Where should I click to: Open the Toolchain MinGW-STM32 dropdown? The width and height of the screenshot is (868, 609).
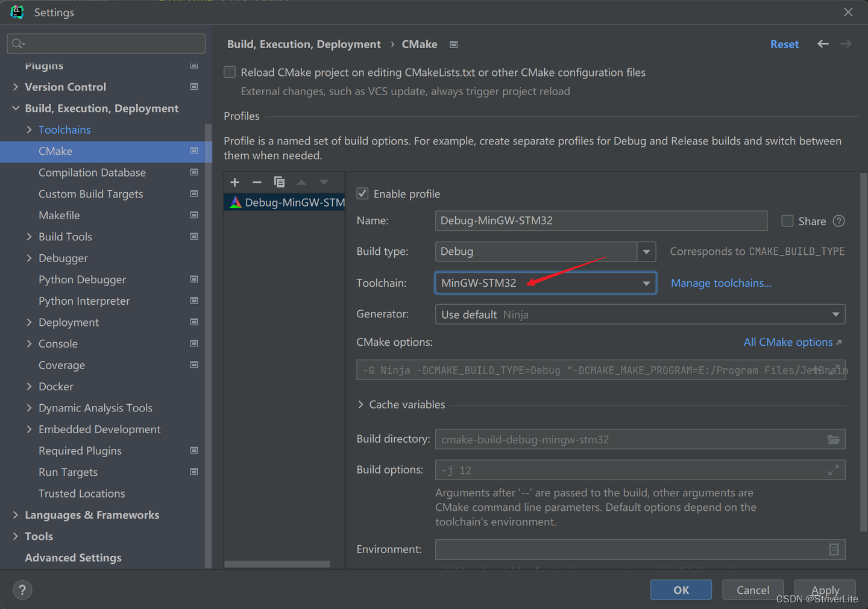(x=546, y=283)
